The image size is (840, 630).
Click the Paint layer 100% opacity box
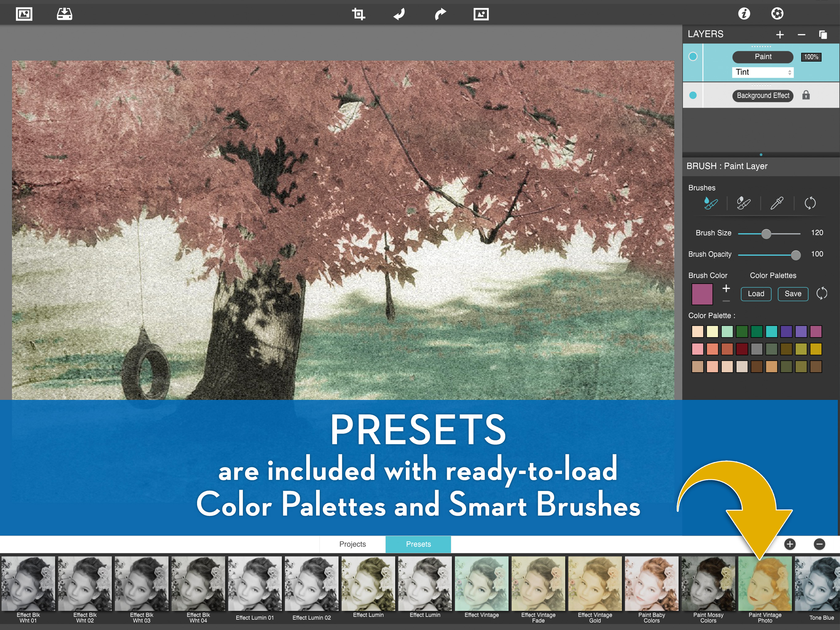pyautogui.click(x=811, y=57)
